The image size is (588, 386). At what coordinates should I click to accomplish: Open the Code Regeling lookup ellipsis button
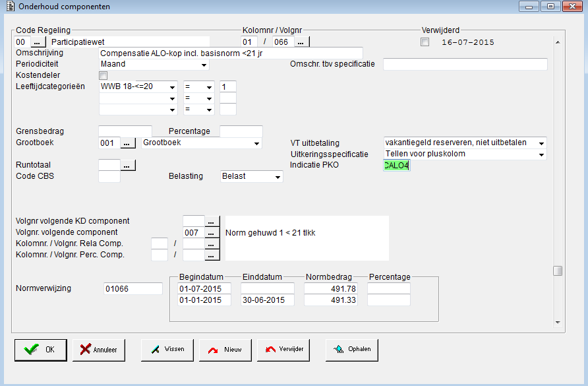tap(37, 42)
